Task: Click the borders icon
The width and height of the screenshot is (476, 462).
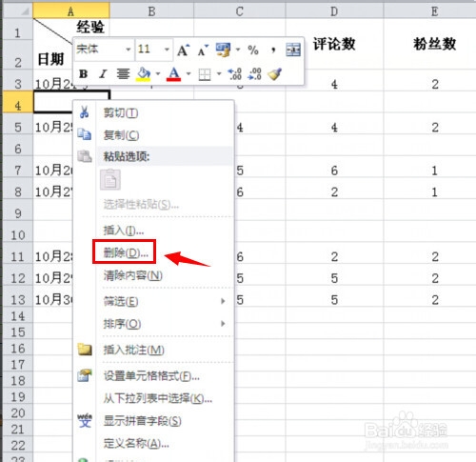Action: (x=205, y=75)
